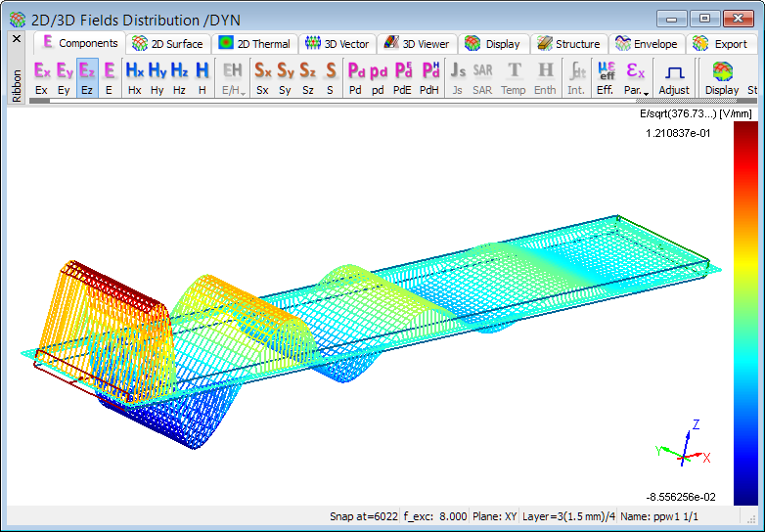Expand the E/H dropdown
The height and width of the screenshot is (532, 765).
pos(233,78)
